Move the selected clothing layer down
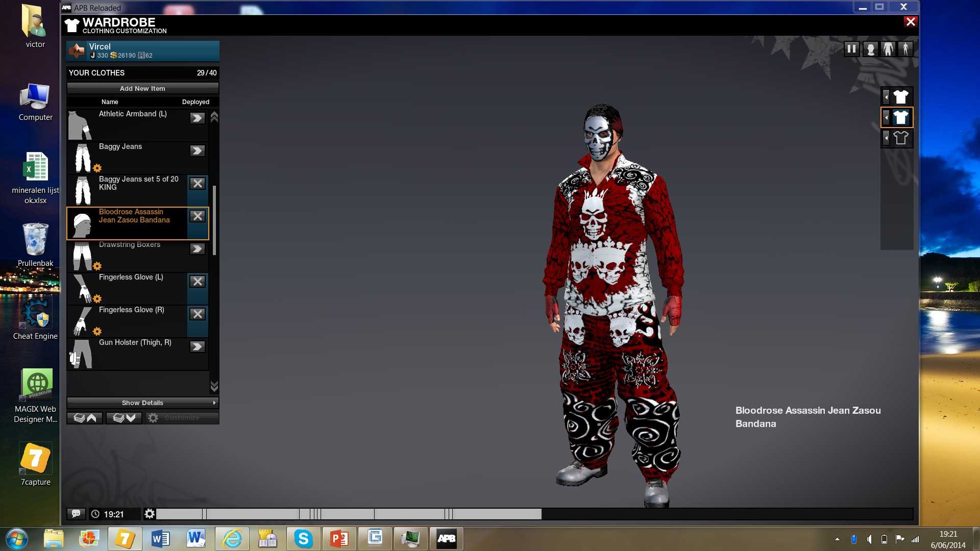 pos(124,418)
